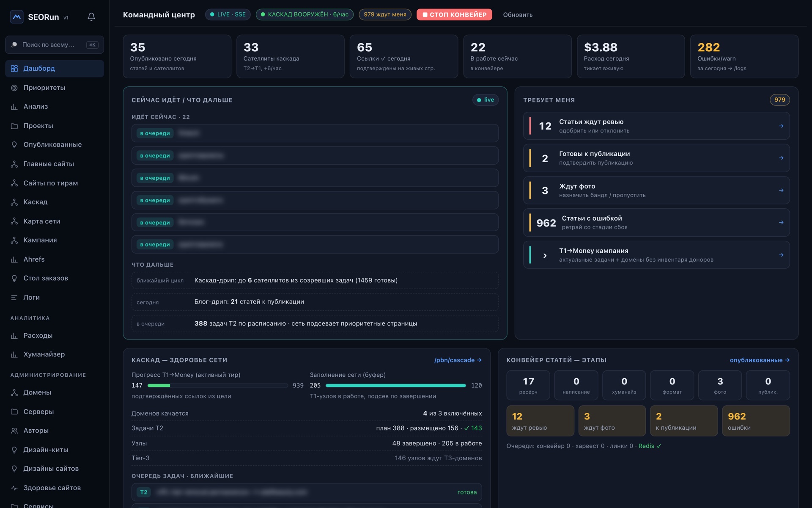Click the SEORun logo icon
Screen dimensions: 812x508
coord(16,17)
